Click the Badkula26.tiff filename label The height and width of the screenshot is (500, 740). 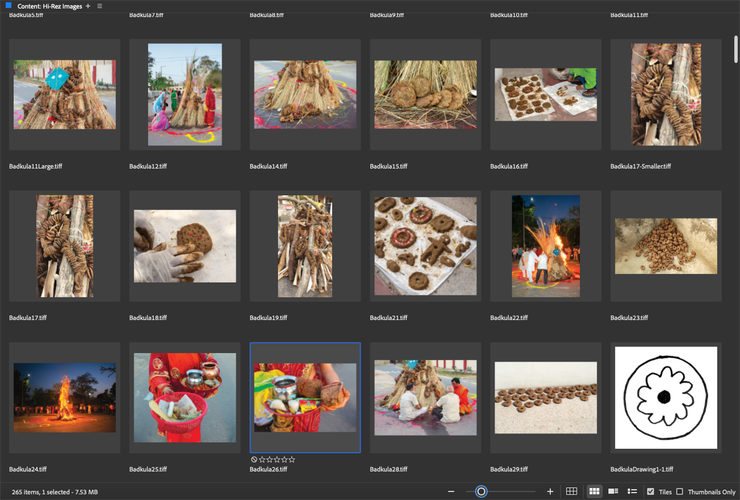(x=268, y=469)
